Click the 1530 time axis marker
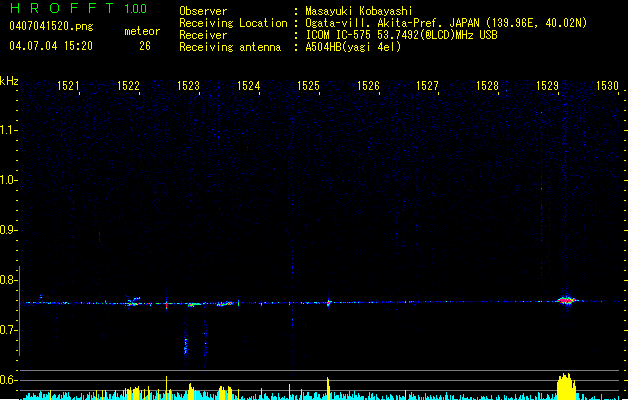 pyautogui.click(x=607, y=86)
